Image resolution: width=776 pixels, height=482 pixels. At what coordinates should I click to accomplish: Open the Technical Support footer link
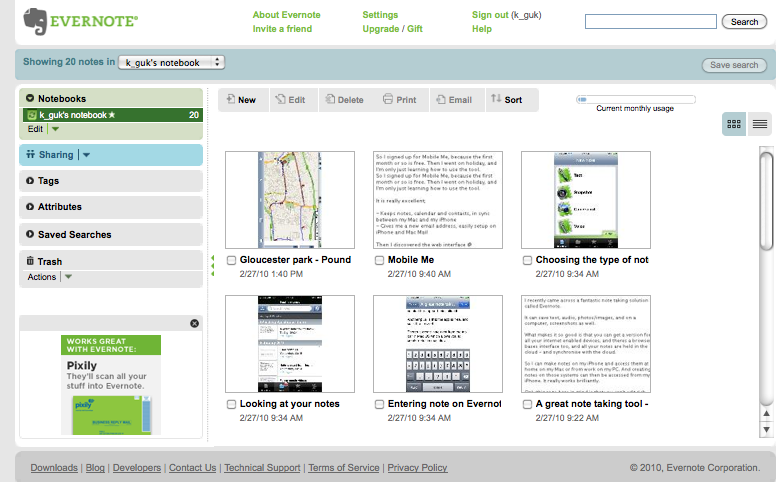pos(262,468)
